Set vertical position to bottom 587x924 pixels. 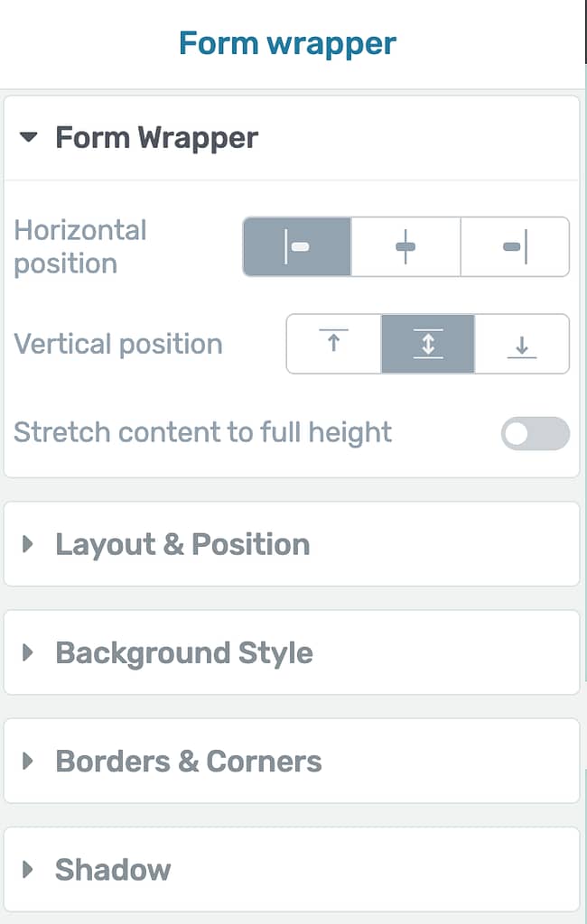522,344
